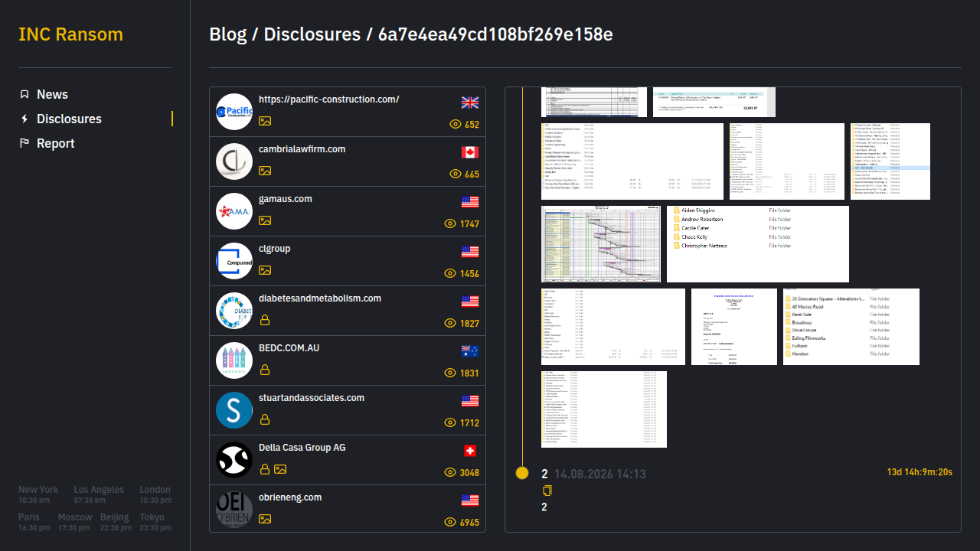
Task: Click the yellow timeline dot marker
Action: tap(522, 473)
